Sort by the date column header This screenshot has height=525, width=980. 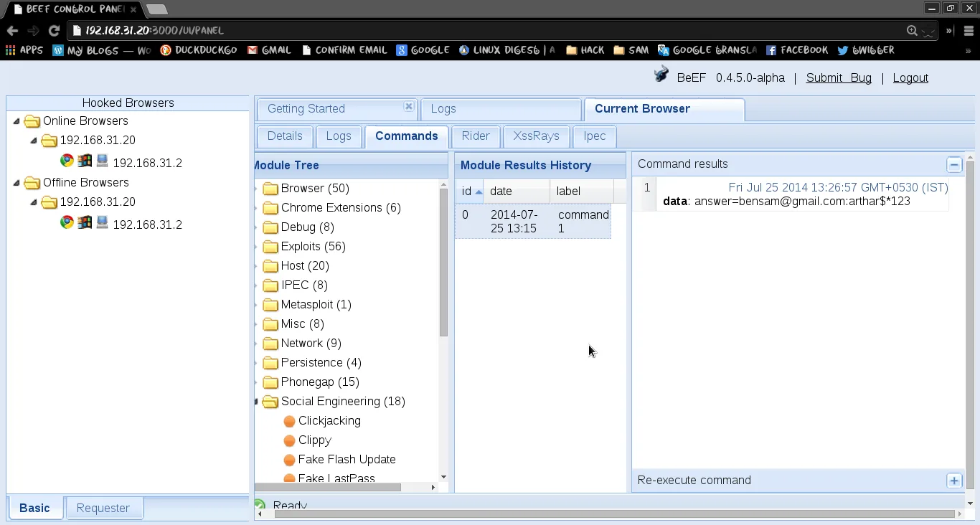[517, 191]
